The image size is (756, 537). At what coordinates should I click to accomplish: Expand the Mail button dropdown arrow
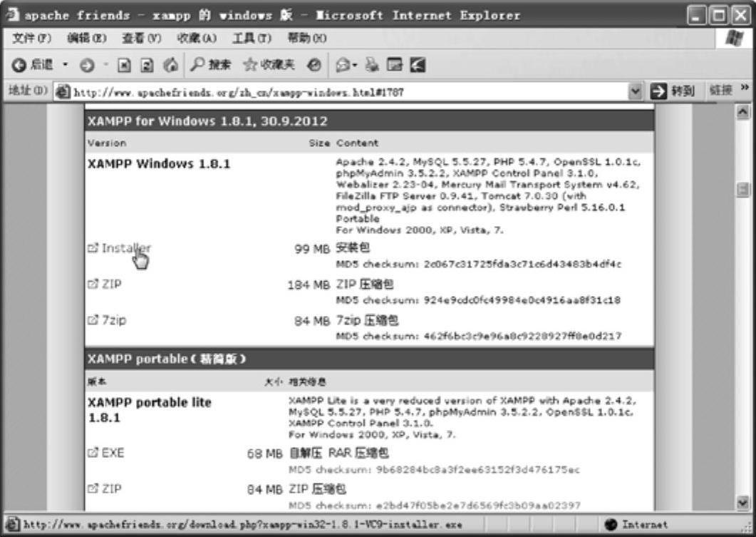point(356,65)
